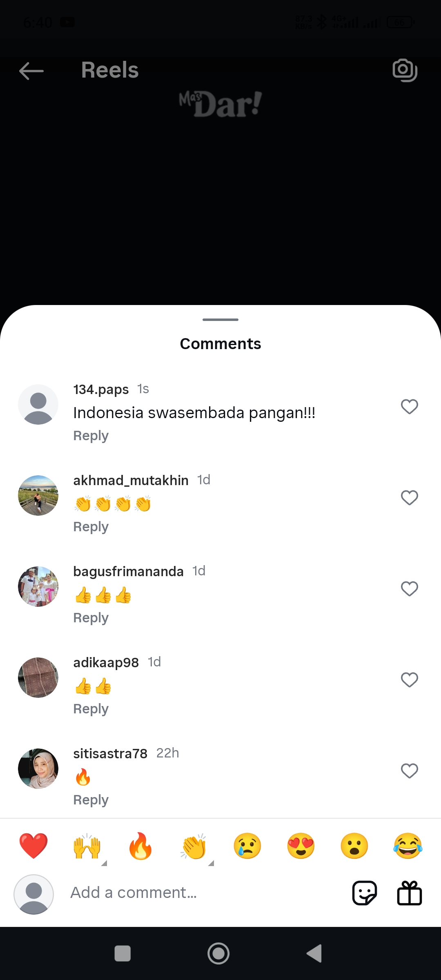The height and width of the screenshot is (980, 441).
Task: Open akhmad_mutakhin's profile picture
Action: point(38,495)
